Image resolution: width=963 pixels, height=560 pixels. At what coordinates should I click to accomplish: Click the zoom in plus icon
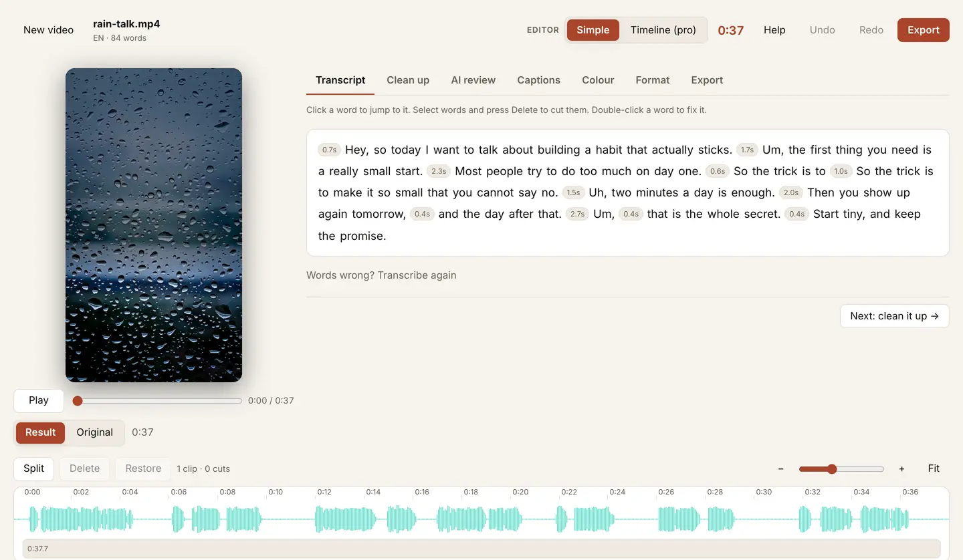point(901,468)
